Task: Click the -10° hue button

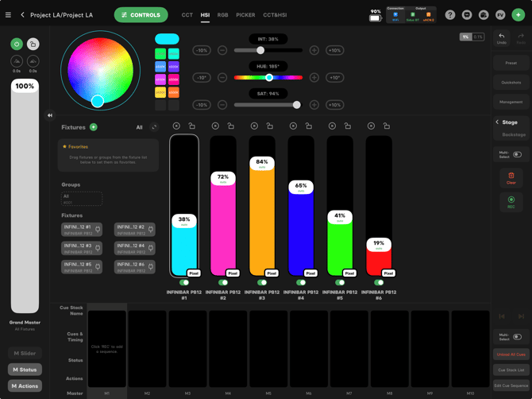Action: click(x=202, y=78)
